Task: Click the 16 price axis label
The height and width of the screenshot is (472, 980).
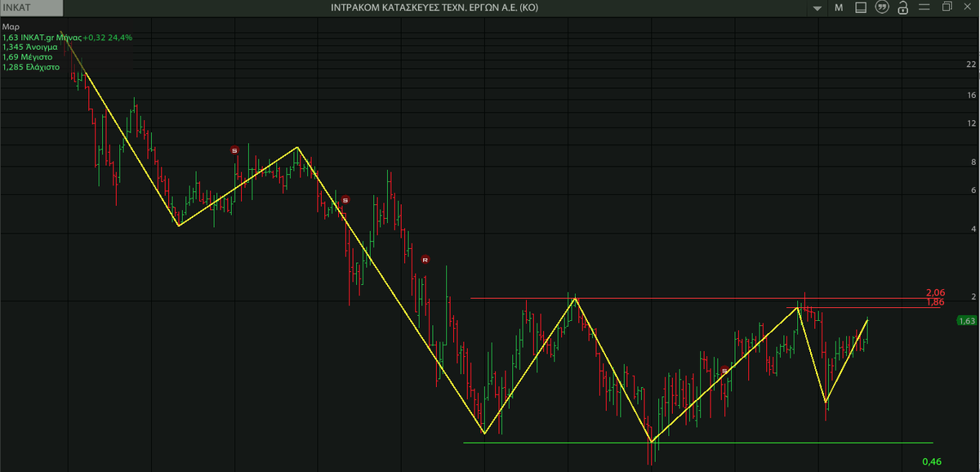Action: click(x=971, y=95)
